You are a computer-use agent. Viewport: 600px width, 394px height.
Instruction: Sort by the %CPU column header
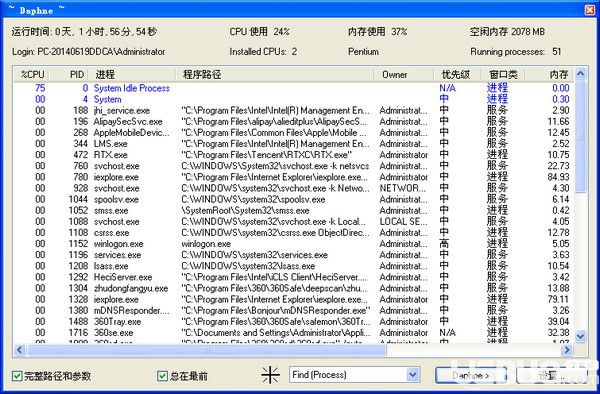click(x=33, y=75)
